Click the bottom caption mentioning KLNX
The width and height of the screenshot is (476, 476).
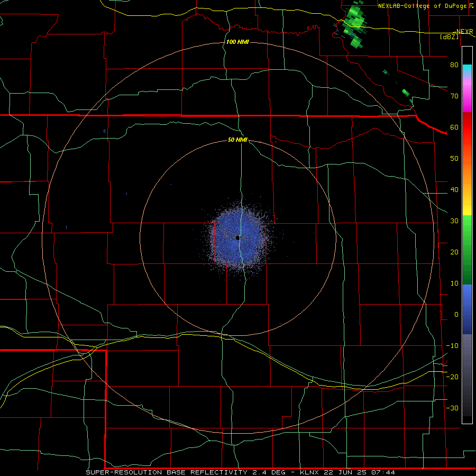241,472
